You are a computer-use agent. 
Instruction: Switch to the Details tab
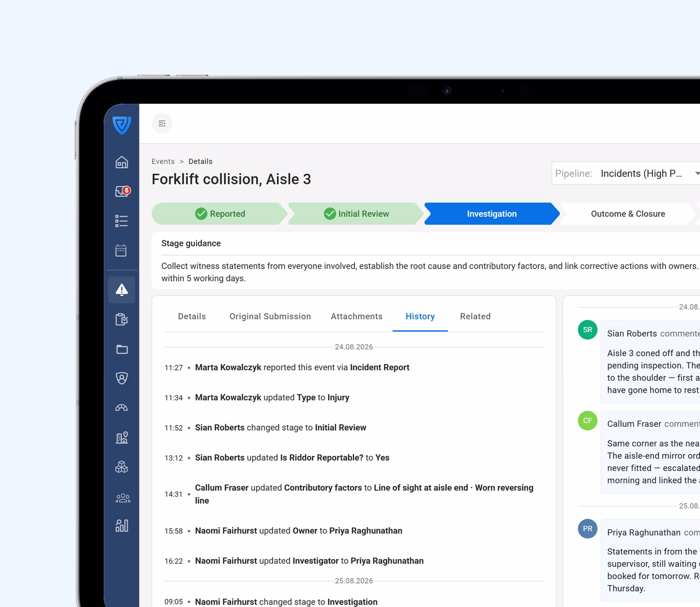click(192, 316)
